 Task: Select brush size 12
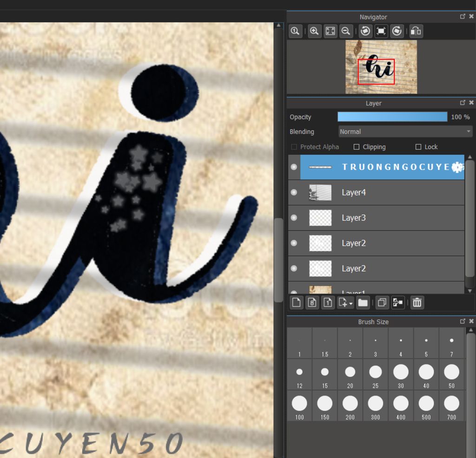coord(299,375)
